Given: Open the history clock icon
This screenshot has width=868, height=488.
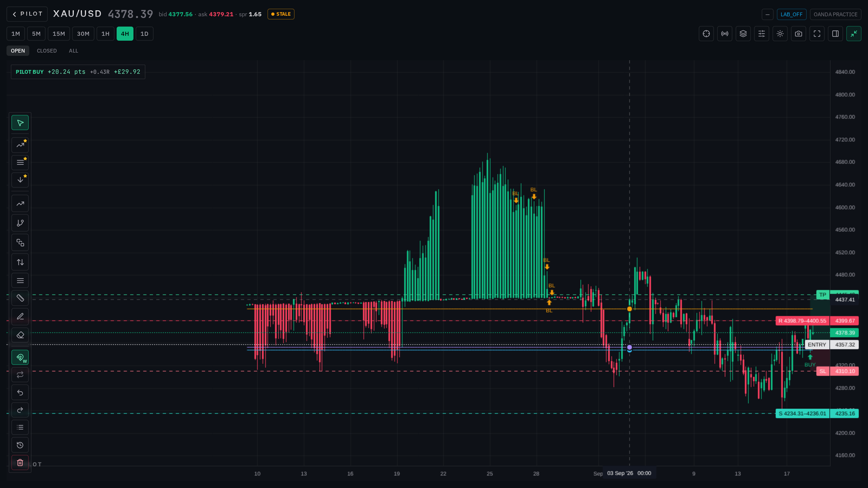Looking at the screenshot, I should [x=20, y=445].
